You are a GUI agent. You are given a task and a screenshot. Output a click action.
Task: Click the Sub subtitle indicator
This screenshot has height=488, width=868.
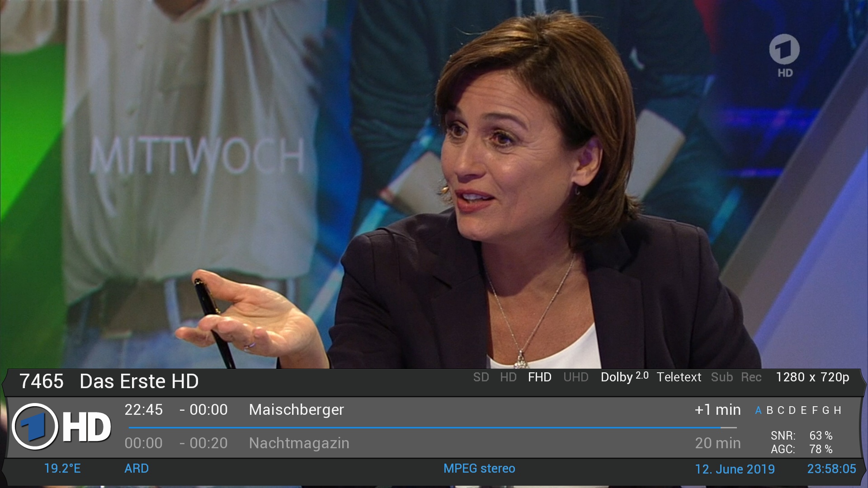[x=722, y=377]
